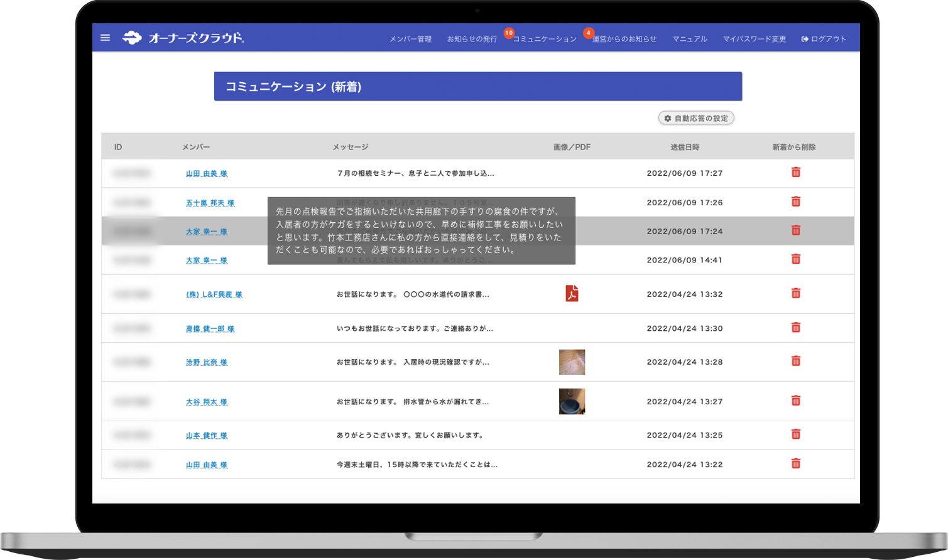948x560 pixels.
Task: Delete 山本 健作's message via trash icon
Action: click(796, 433)
